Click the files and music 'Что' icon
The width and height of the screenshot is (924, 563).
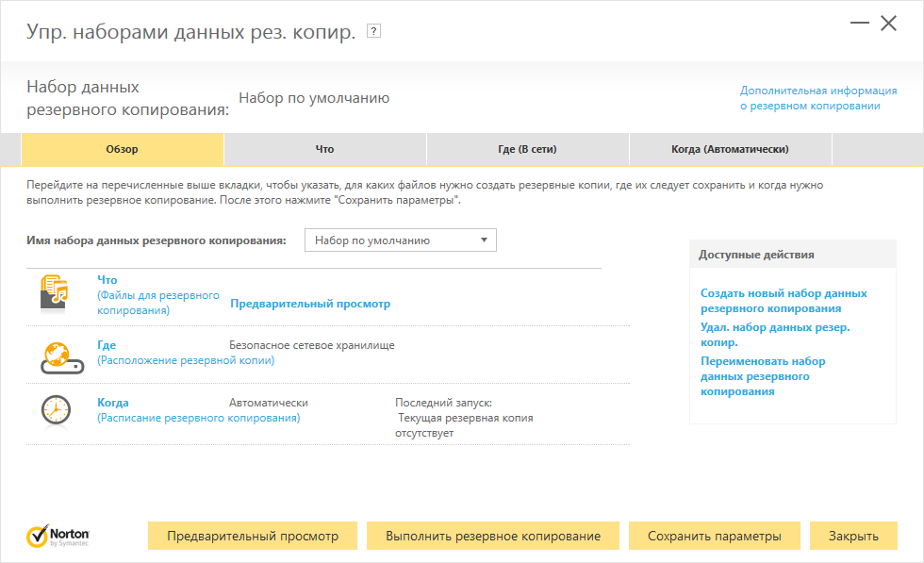coord(55,294)
